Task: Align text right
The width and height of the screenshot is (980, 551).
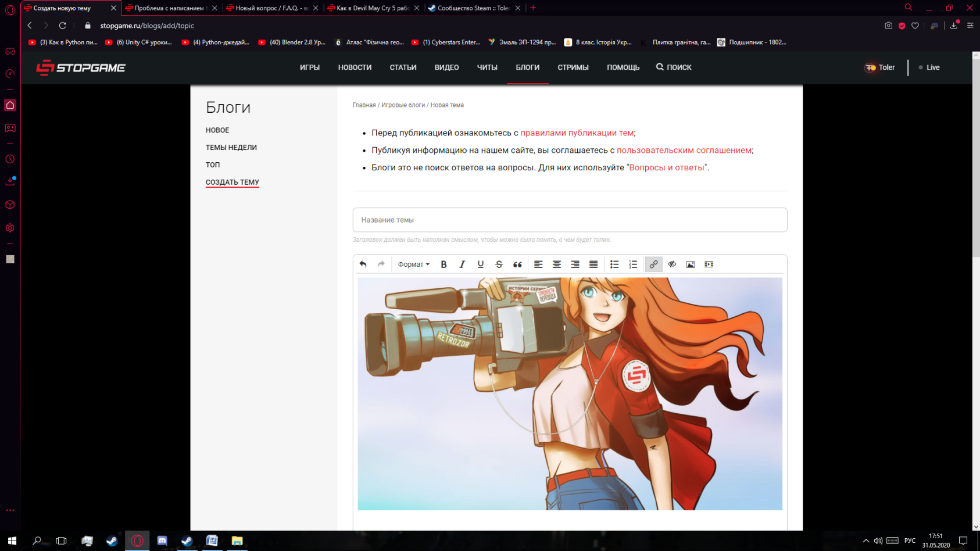Action: pos(575,264)
